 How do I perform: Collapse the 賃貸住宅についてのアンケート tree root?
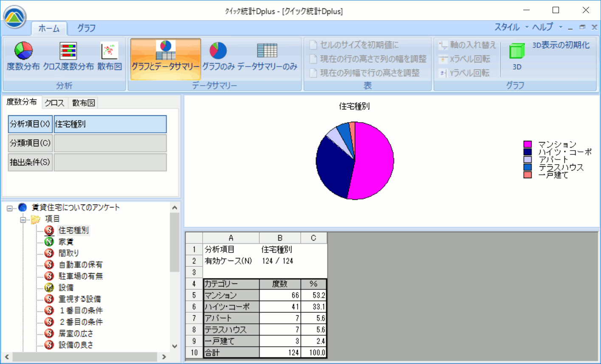coord(9,208)
